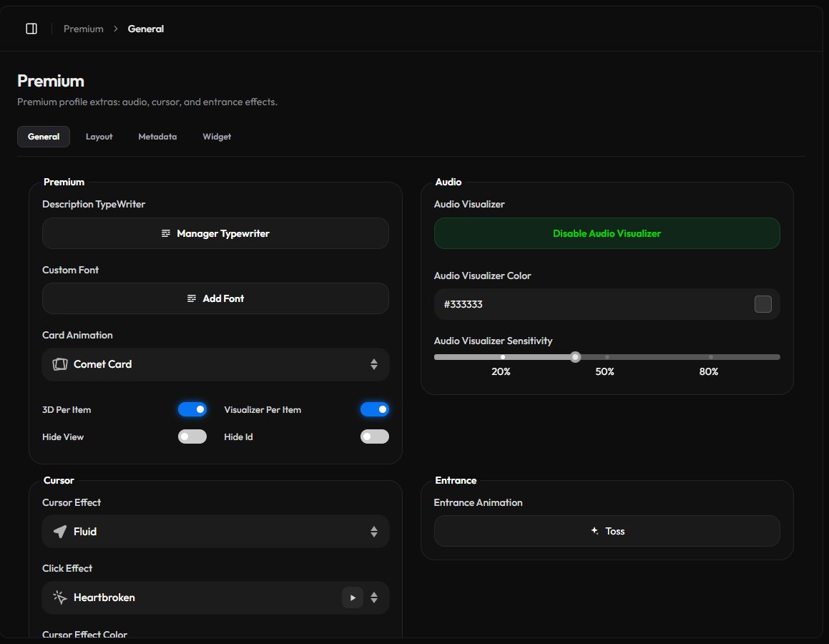829x644 pixels.
Task: Click General in the breadcrumb
Action: (145, 29)
